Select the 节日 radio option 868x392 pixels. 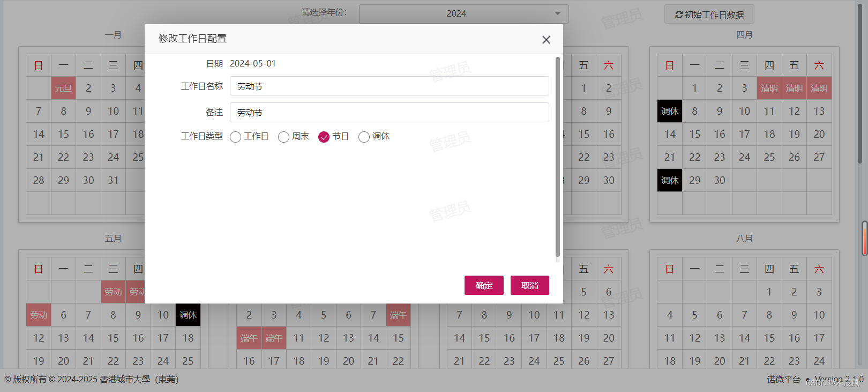[324, 137]
